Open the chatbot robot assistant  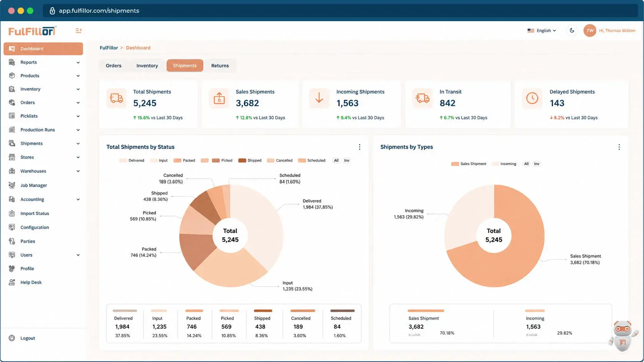pyautogui.click(x=622, y=336)
